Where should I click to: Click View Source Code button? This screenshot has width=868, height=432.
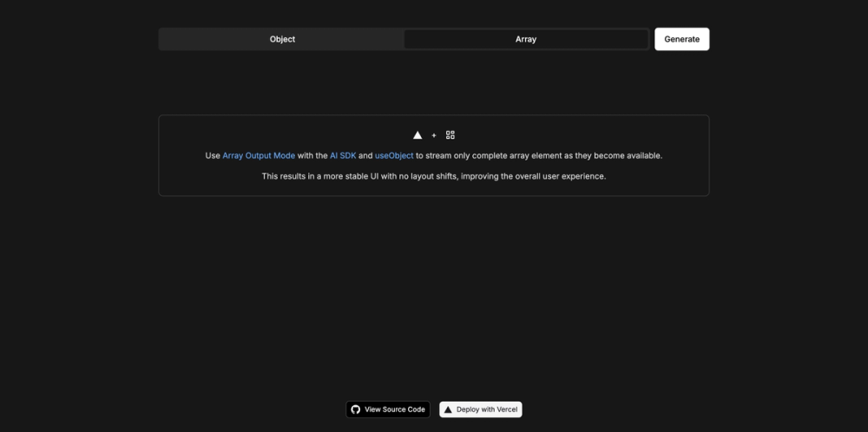388,409
